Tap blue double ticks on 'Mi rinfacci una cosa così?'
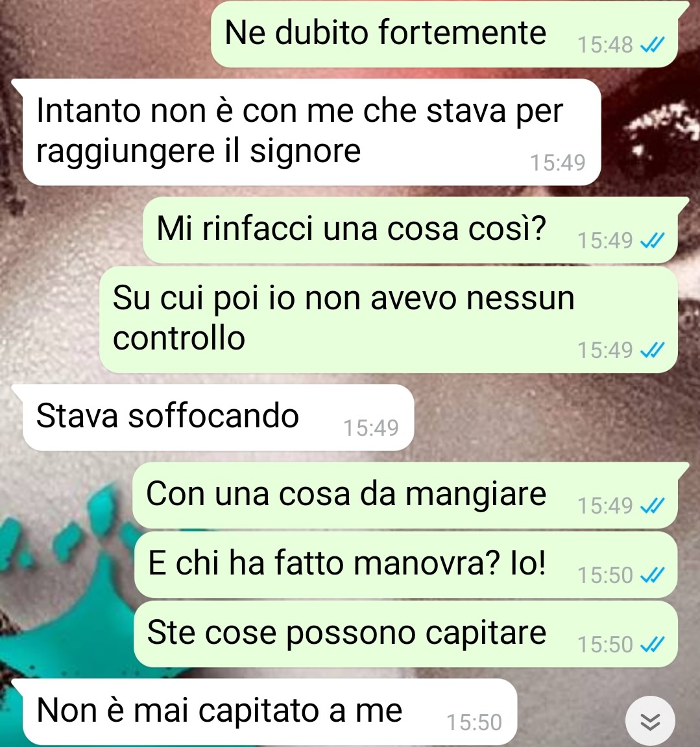The height and width of the screenshot is (747, 700). tap(653, 241)
